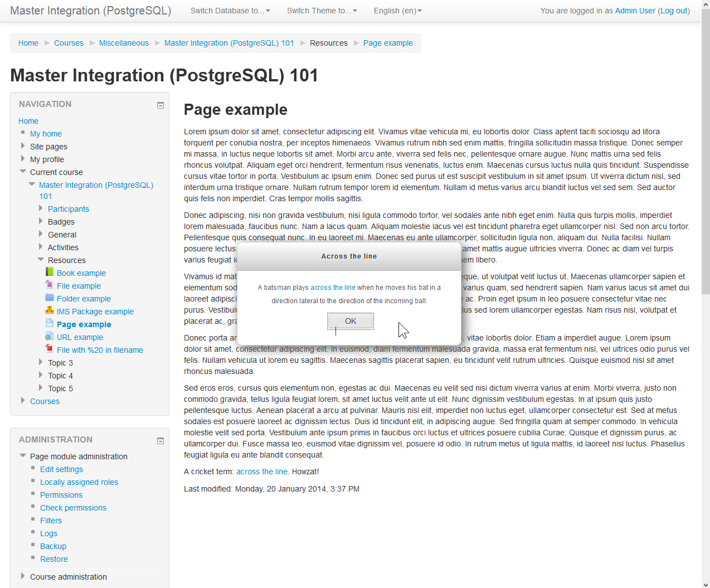This screenshot has width=710, height=588.
Task: Click the File example document icon
Action: 50,285
